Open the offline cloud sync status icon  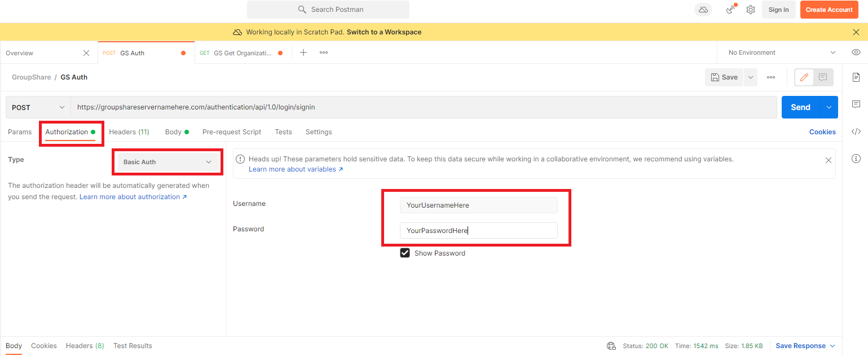click(x=703, y=10)
